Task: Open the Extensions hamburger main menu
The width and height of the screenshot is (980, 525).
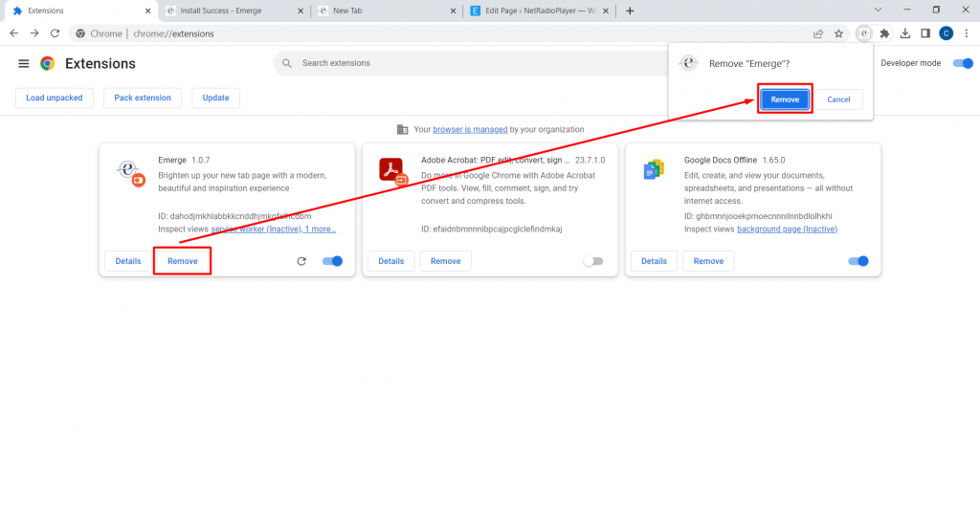Action: click(x=23, y=63)
